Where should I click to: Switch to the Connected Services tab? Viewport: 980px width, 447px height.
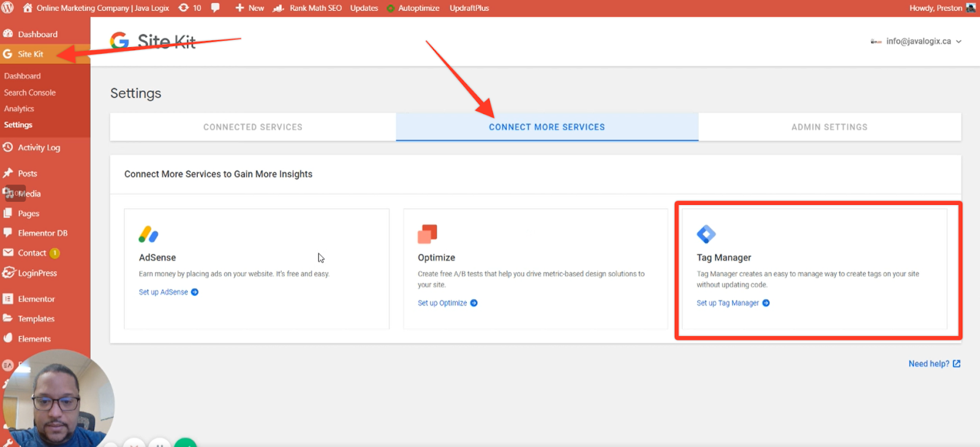(x=253, y=127)
